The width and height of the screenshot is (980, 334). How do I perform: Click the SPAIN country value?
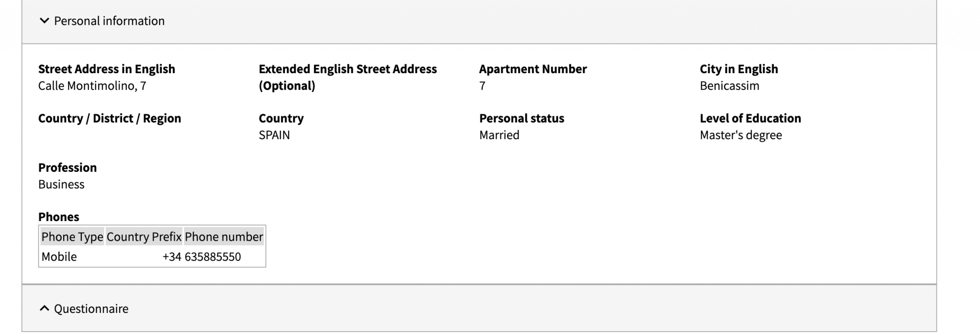pos(274,135)
